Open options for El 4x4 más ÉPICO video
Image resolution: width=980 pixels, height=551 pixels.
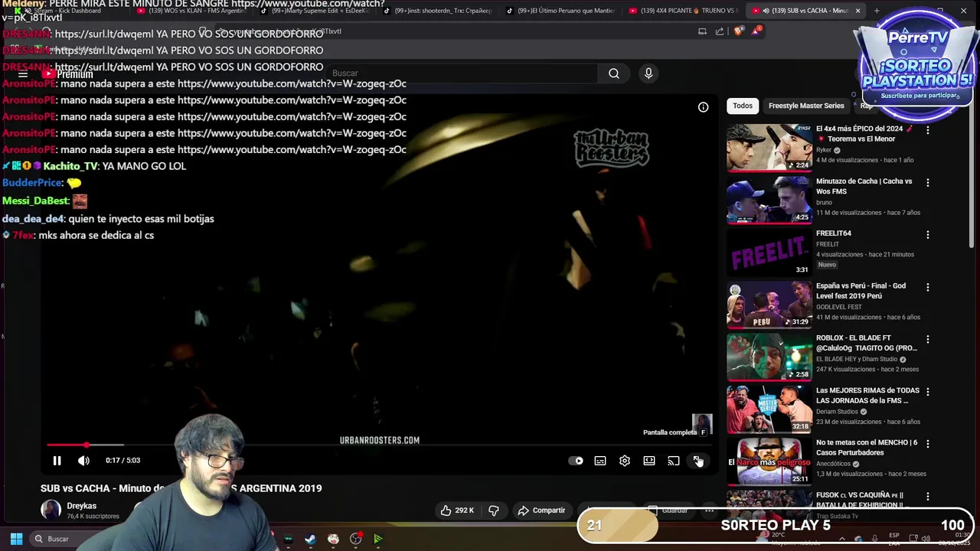[928, 130]
